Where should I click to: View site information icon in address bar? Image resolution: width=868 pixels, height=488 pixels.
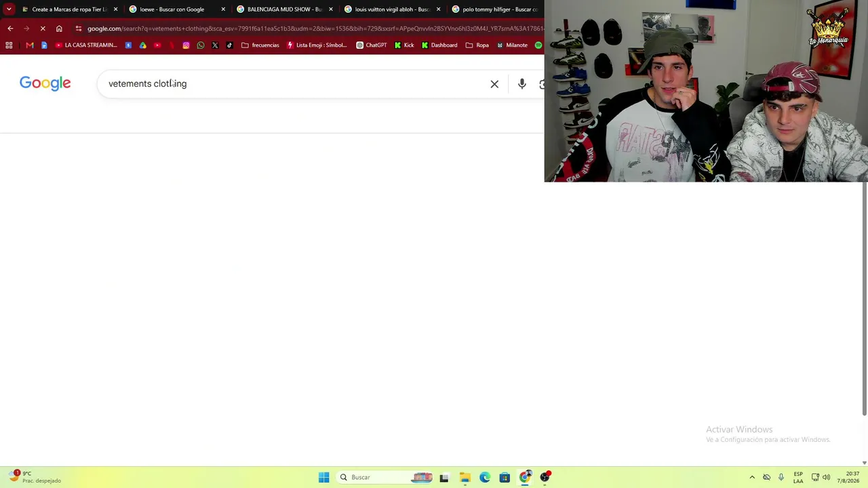pyautogui.click(x=79, y=28)
